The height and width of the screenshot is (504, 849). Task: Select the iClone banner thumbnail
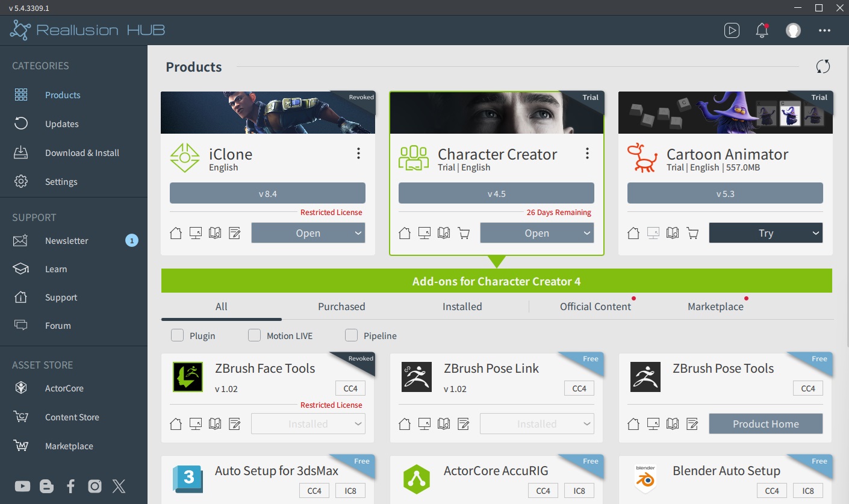(x=268, y=113)
